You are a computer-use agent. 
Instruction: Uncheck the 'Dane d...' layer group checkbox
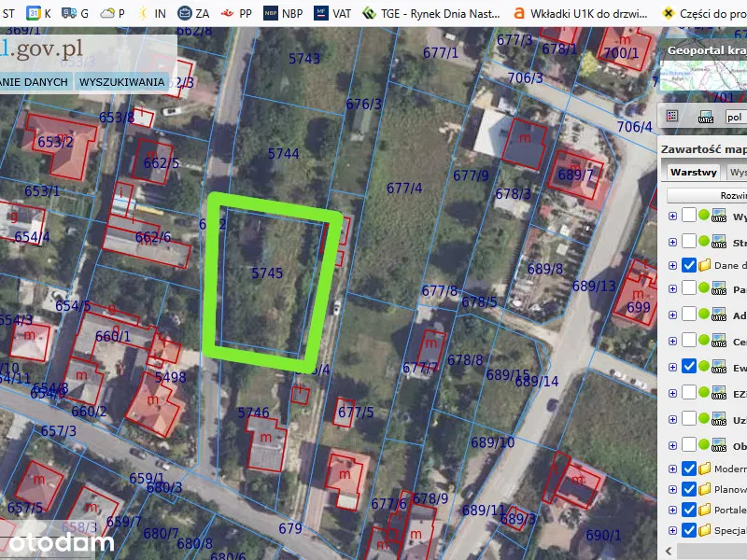(689, 265)
